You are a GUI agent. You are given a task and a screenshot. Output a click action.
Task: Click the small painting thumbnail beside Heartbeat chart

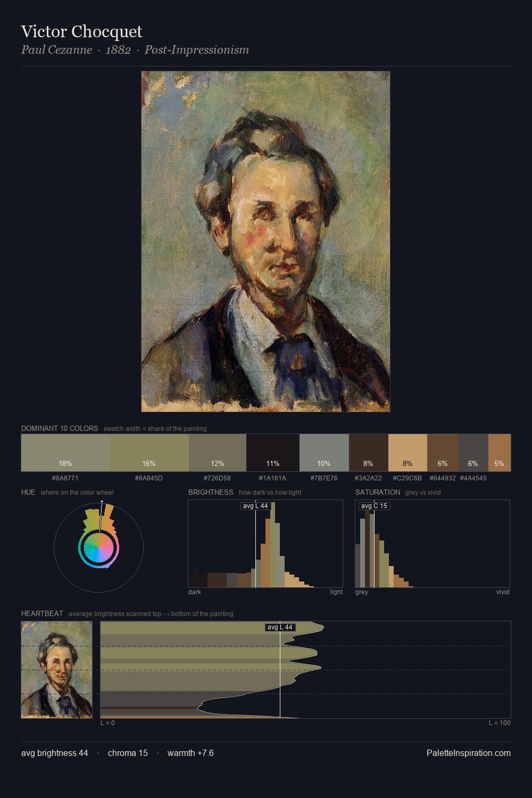click(57, 670)
